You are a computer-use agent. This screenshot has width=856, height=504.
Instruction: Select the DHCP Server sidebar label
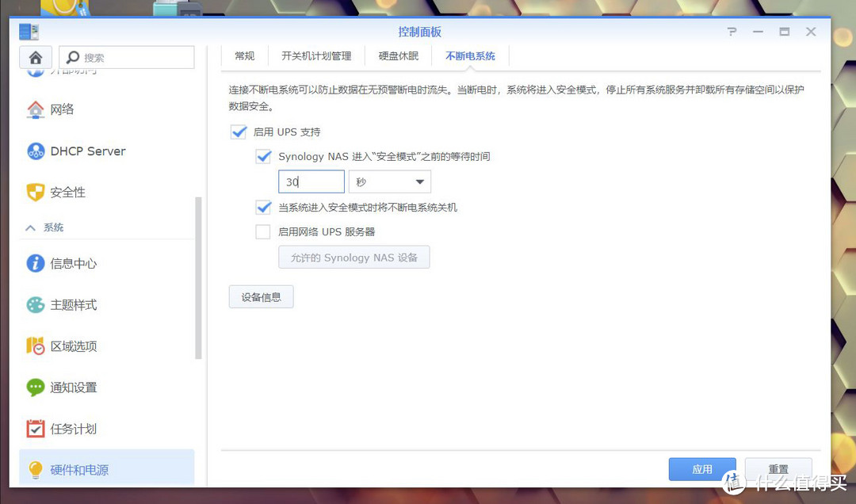(88, 151)
